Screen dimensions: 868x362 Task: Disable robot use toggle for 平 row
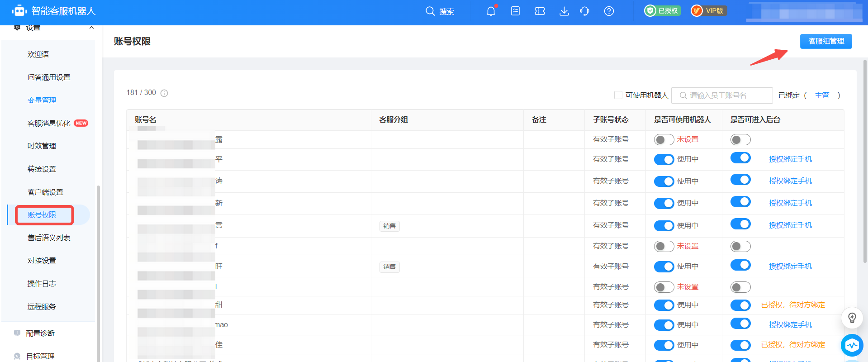[x=664, y=160]
